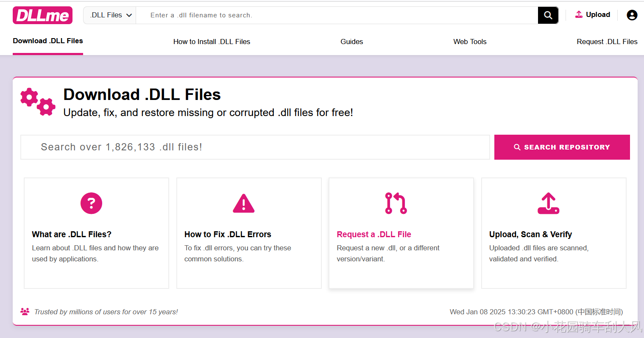Click the question mark icon card
This screenshot has width=644, height=338.
click(x=91, y=203)
